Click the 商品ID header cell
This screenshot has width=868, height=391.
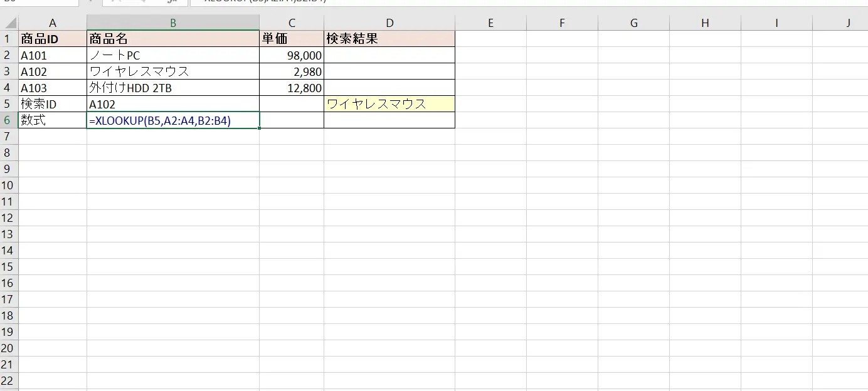point(53,39)
